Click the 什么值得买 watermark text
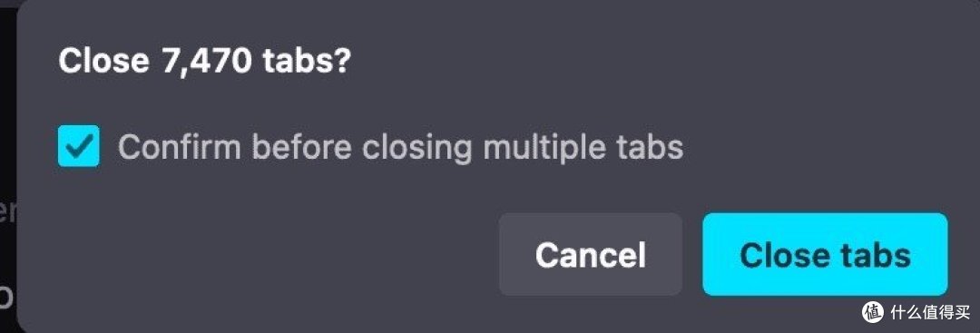 930,310
